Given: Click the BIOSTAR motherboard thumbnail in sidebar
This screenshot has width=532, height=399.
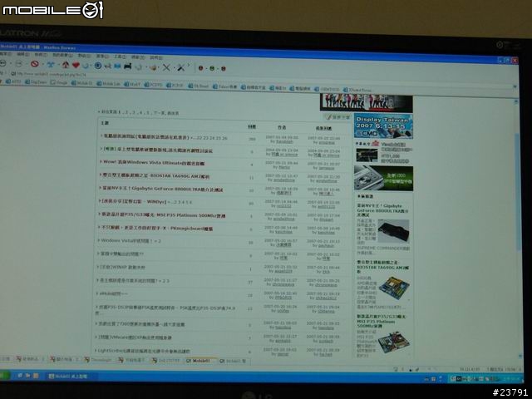Looking at the screenshot, I should 394,288.
